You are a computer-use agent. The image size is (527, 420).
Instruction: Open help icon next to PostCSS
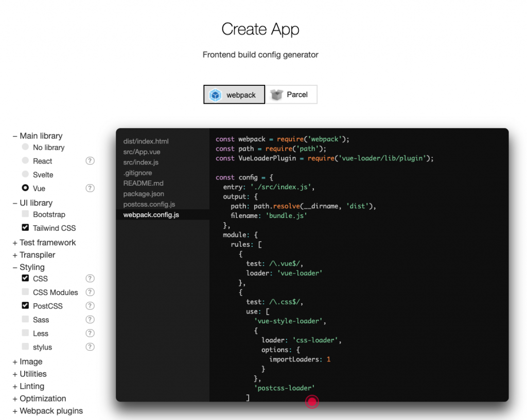pos(90,306)
